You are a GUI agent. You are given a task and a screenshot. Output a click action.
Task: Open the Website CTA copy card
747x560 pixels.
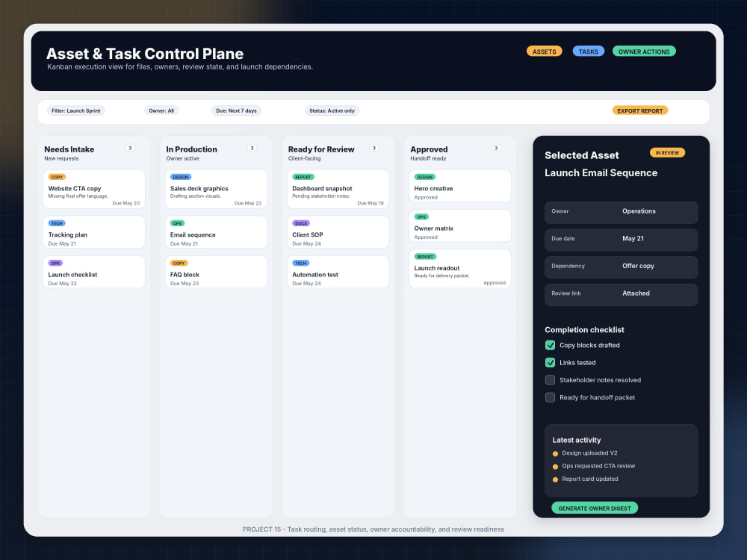[94, 189]
